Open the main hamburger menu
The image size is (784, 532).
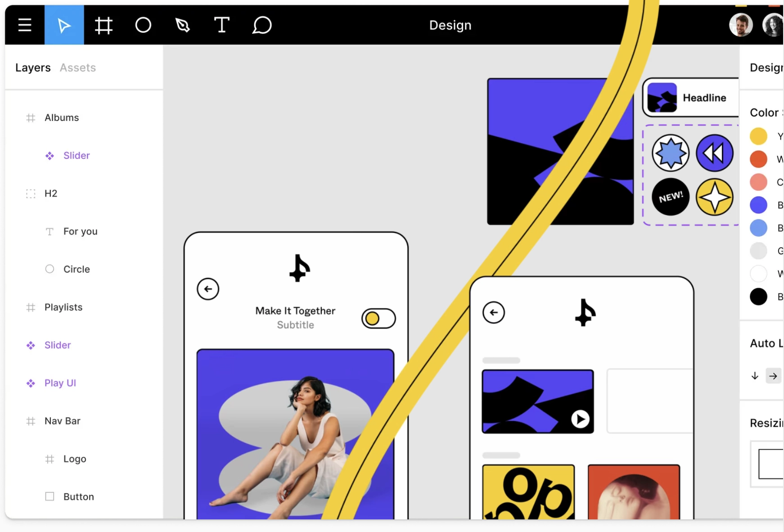pyautogui.click(x=24, y=25)
